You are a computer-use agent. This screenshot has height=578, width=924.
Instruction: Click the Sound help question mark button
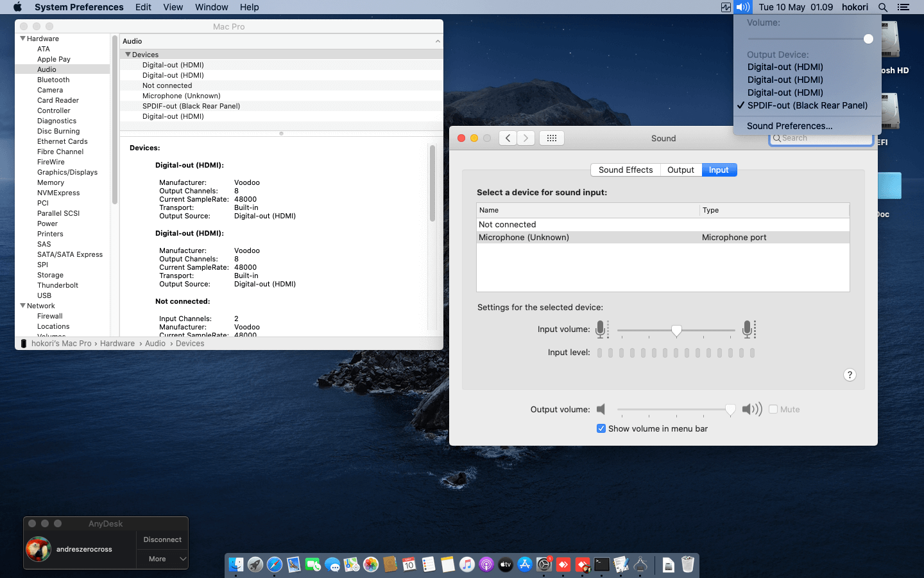[x=850, y=375]
